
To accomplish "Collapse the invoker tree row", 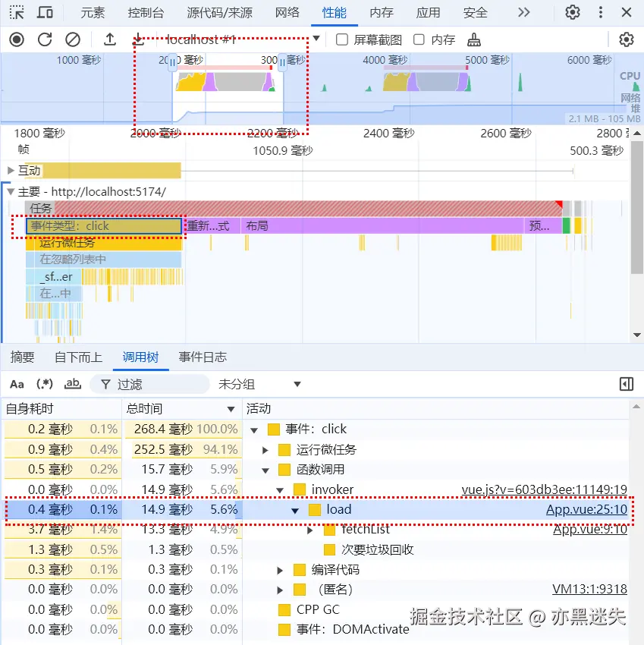I will pos(280,490).
